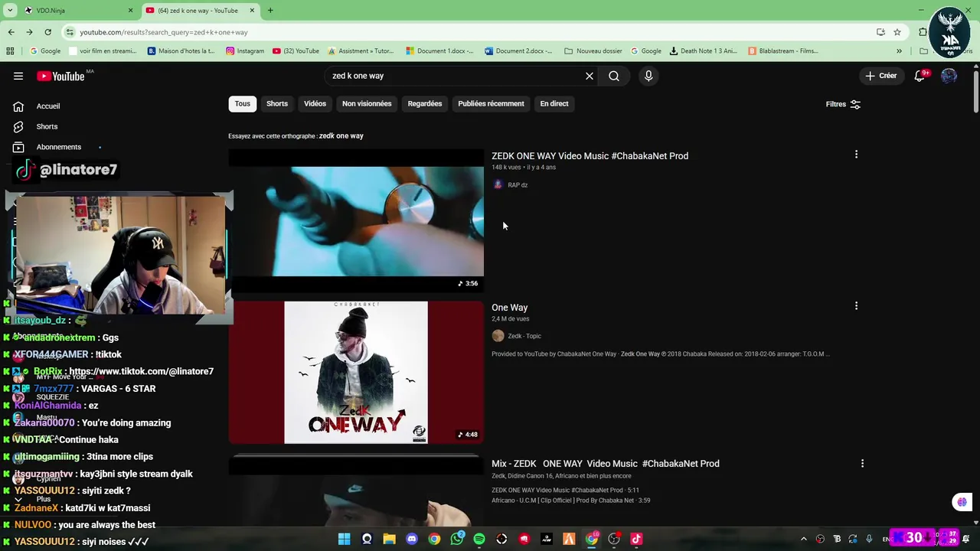Run the search with the magnifier button
Viewport: 980px width, 551px height.
[614, 76]
